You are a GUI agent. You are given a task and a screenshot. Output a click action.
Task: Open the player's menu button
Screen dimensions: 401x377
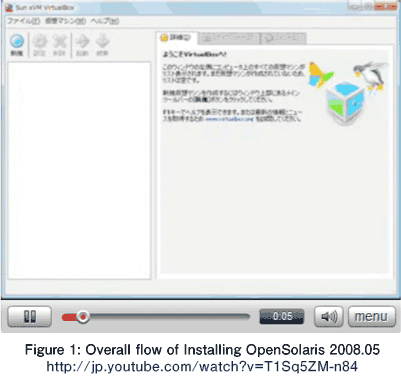pyautogui.click(x=372, y=316)
